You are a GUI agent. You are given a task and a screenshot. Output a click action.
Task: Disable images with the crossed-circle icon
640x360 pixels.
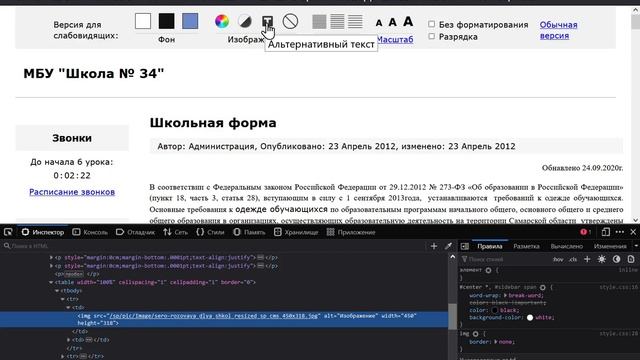tap(290, 21)
